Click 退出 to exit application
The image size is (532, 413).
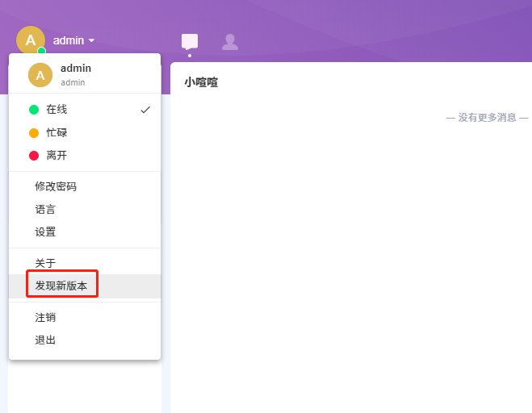45,340
